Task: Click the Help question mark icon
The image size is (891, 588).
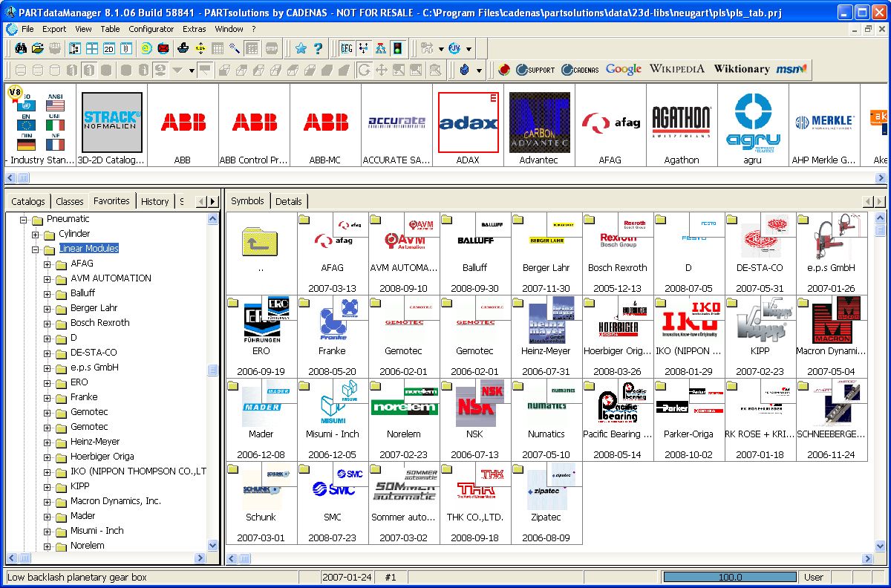Action: point(318,48)
